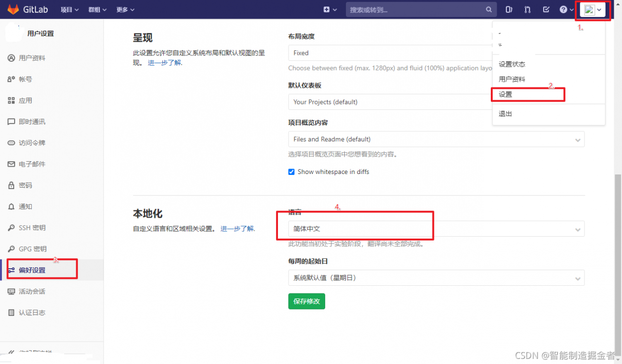Click the 即时通讯 chat icon
The width and height of the screenshot is (622, 364).
pos(12,121)
